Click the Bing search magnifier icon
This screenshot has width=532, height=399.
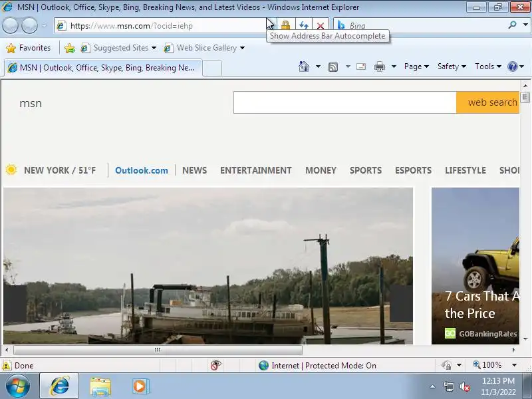click(512, 25)
